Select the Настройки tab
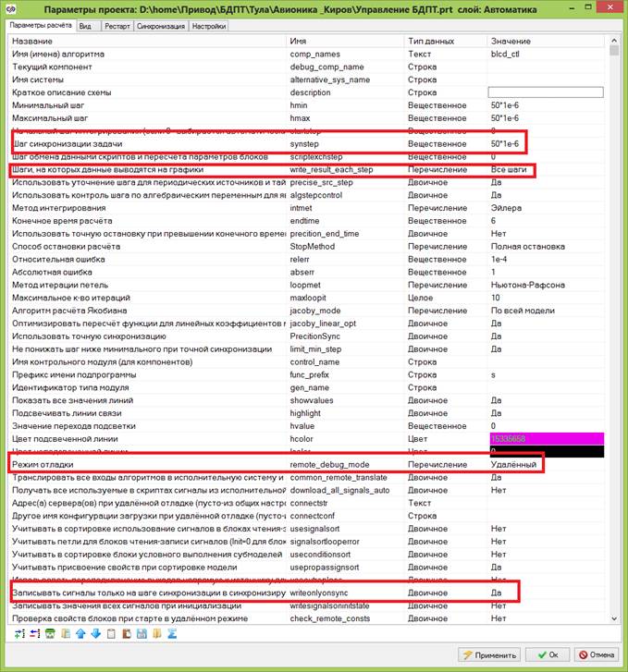Screen dimensions: 628x672 point(208,26)
